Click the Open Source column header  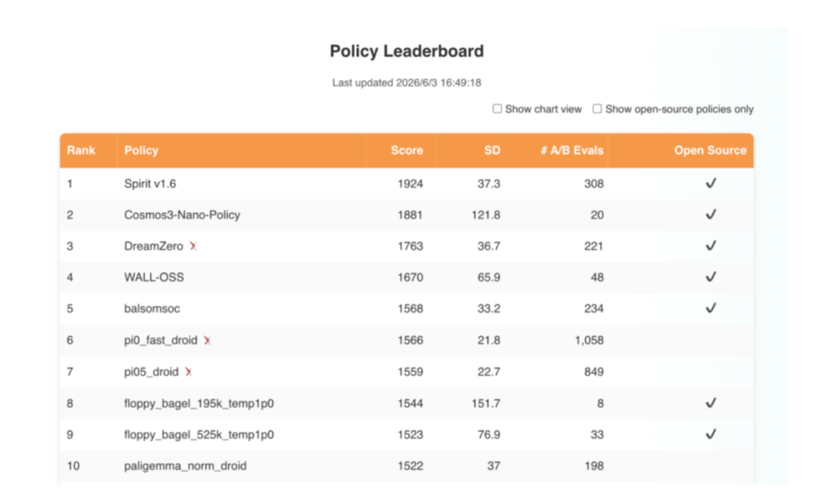coord(710,151)
